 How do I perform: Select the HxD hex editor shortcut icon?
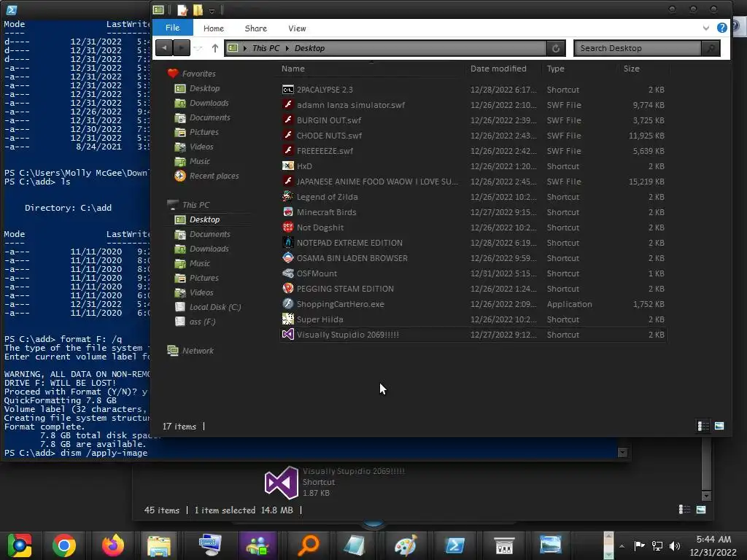(287, 166)
